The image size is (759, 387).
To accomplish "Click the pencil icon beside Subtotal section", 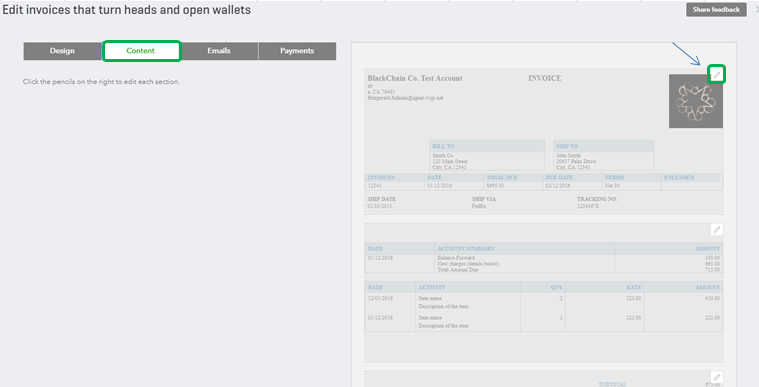I will coord(717,377).
